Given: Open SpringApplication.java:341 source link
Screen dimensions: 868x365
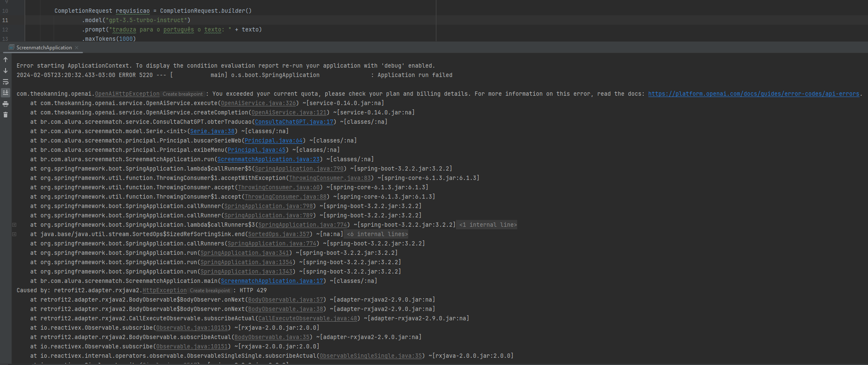Looking at the screenshot, I should click(244, 253).
